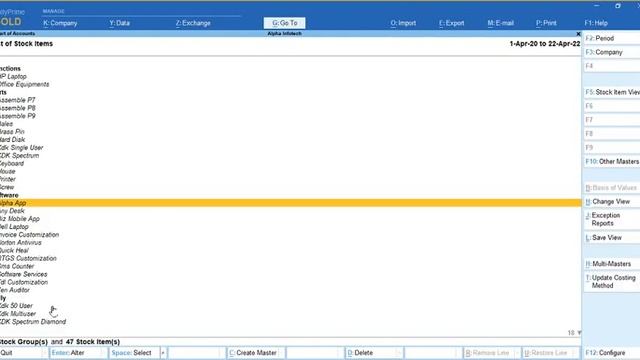Select the Brass Pin item
Image resolution: width=640 pixels, height=360 pixels.
(12, 132)
